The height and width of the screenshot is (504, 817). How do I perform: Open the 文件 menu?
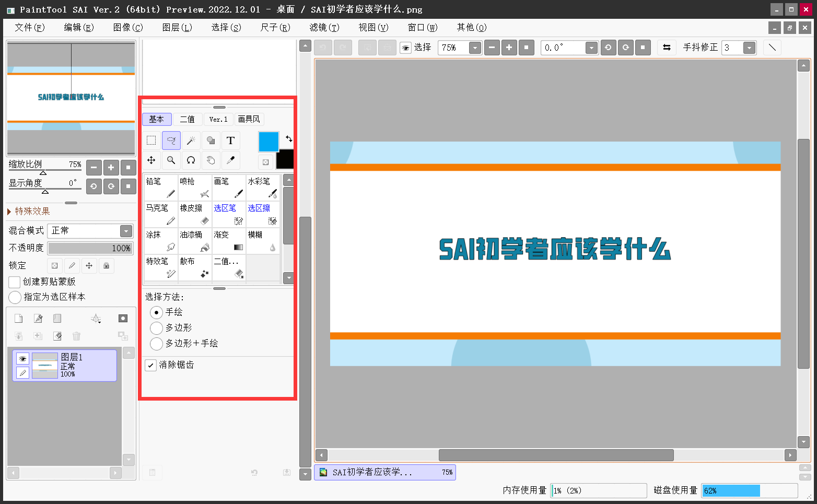[x=30, y=28]
